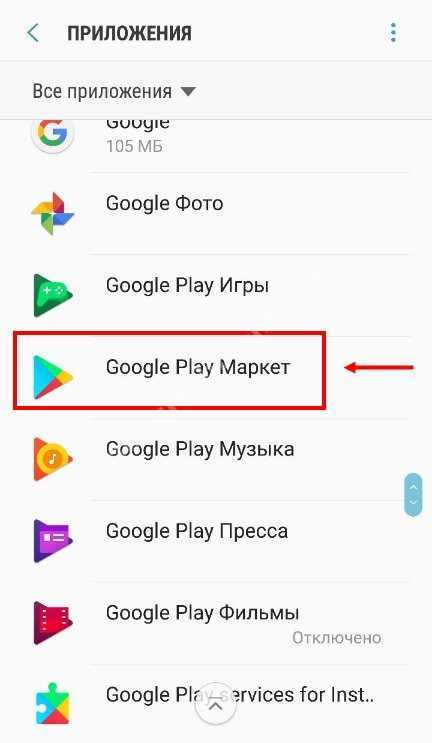This screenshot has height=743, width=432.
Task: Open Google Фото app details
Action: 216,213
